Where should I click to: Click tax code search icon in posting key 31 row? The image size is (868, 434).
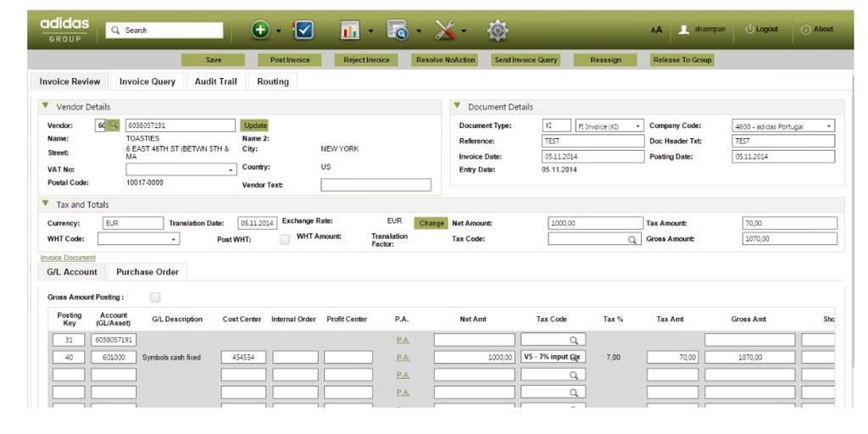574,340
